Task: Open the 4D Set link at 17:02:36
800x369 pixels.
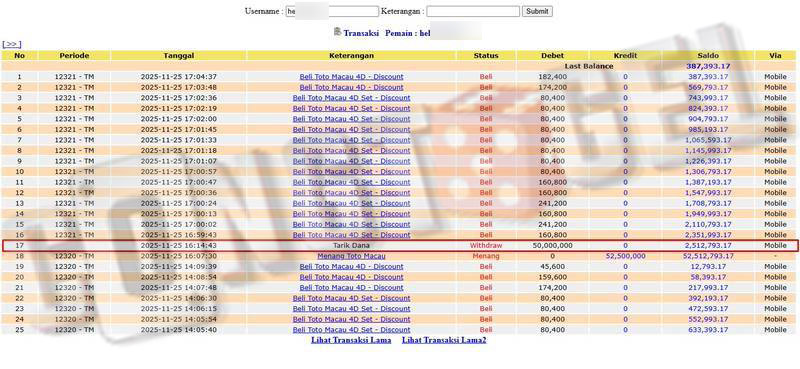Action: 352,98
